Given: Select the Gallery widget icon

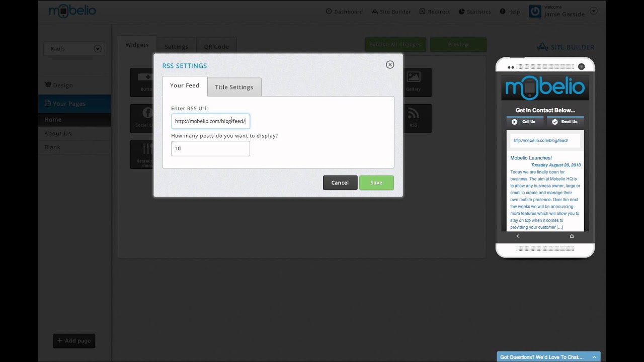Looking at the screenshot, I should tap(414, 82).
